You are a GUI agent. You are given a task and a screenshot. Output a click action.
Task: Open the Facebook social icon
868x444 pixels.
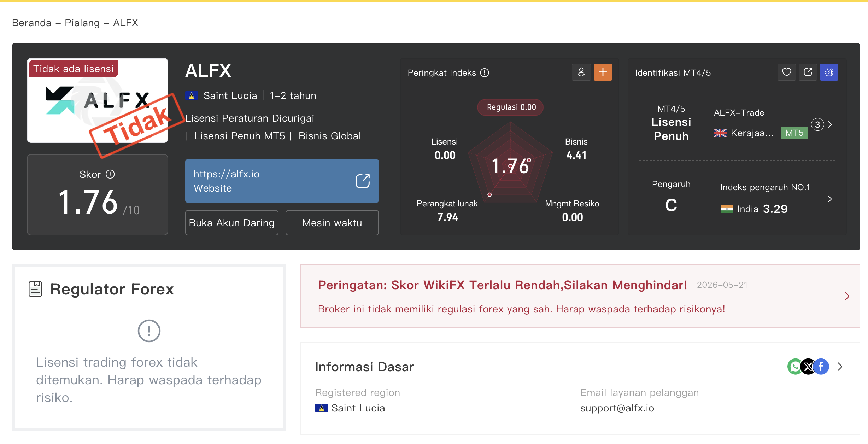821,367
